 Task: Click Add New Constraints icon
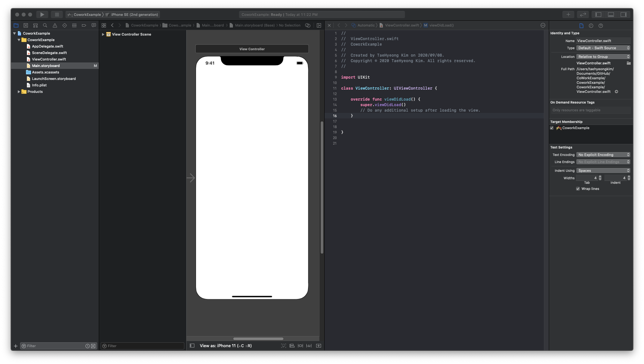click(300, 346)
